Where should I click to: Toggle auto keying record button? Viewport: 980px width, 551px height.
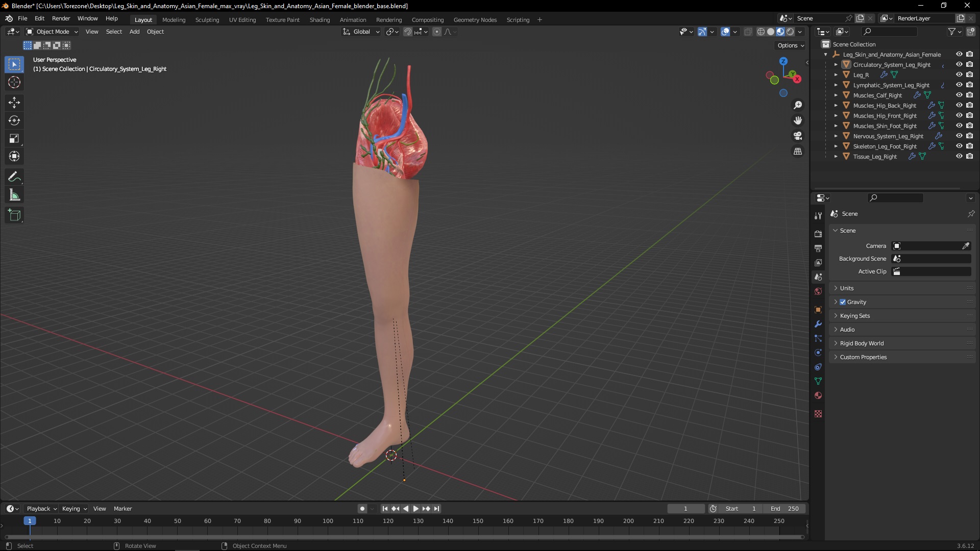click(362, 509)
